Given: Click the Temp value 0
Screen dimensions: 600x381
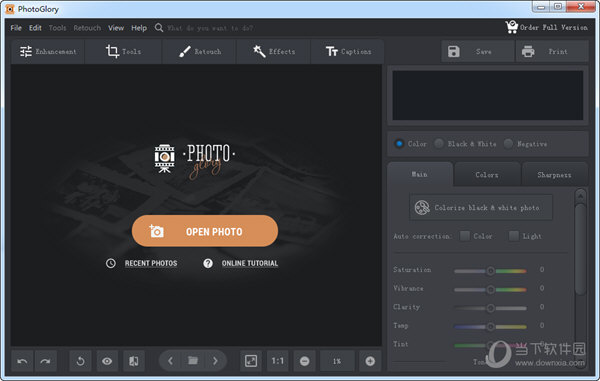Looking at the screenshot, I should [542, 325].
